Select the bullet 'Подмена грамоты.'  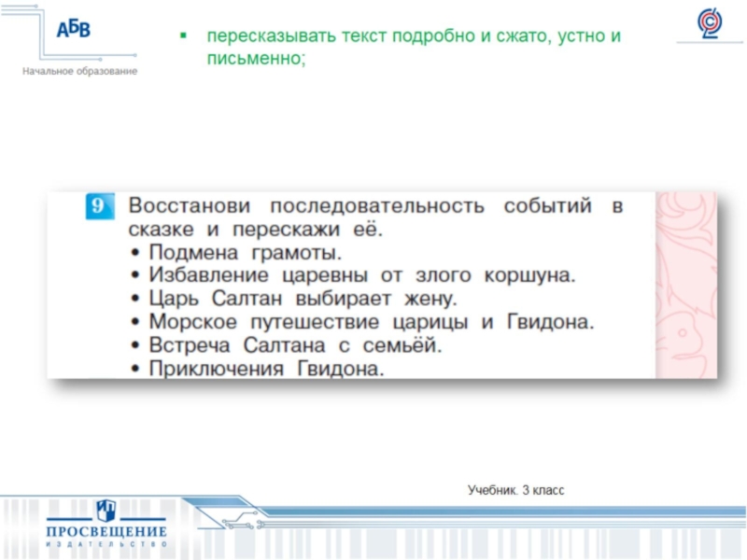pos(246,252)
